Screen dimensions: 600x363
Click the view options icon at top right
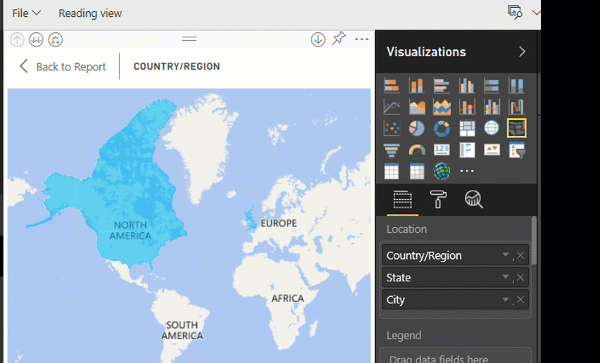point(515,12)
